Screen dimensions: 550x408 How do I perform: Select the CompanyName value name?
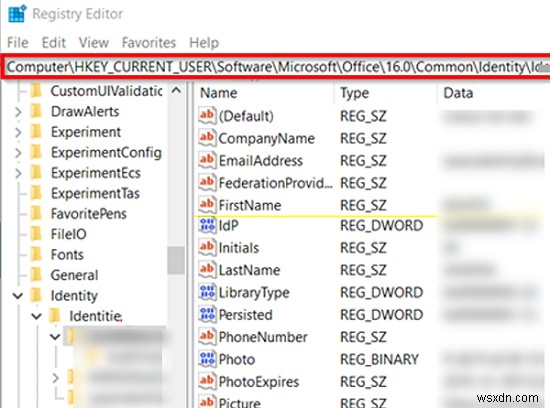pos(267,139)
